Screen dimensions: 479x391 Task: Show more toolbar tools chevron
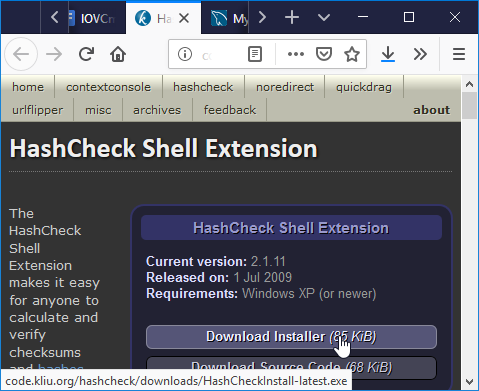(x=420, y=54)
